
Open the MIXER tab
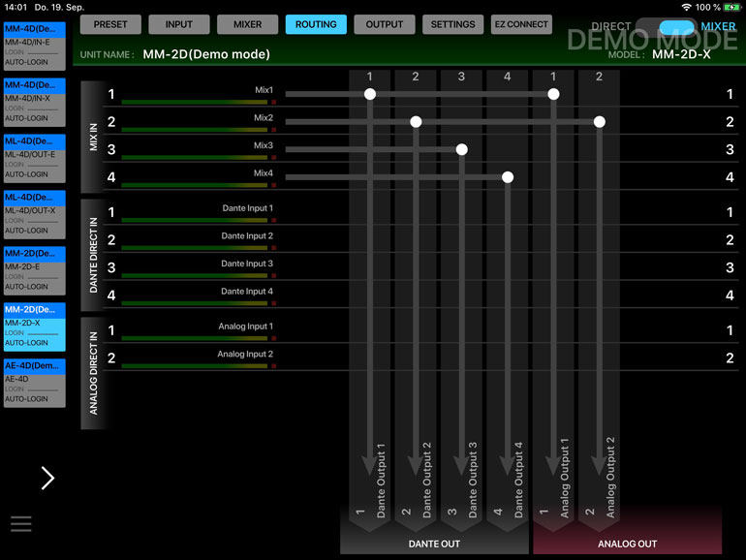coord(247,24)
